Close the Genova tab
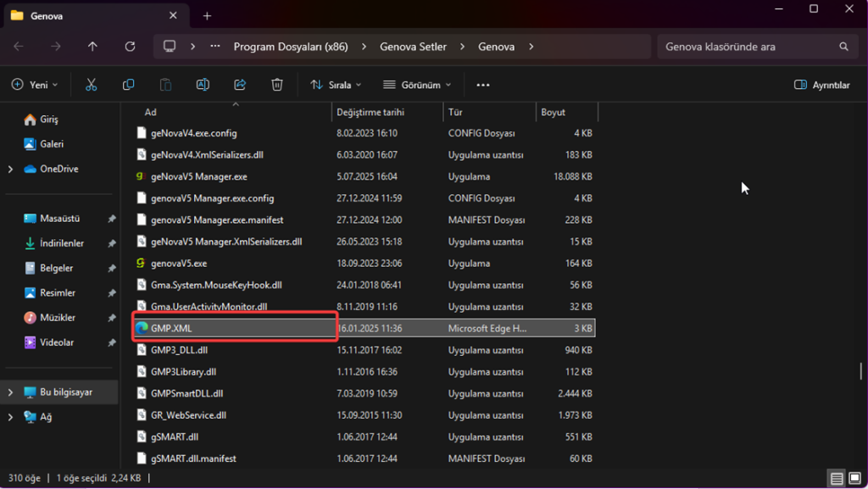868x489 pixels. click(173, 15)
